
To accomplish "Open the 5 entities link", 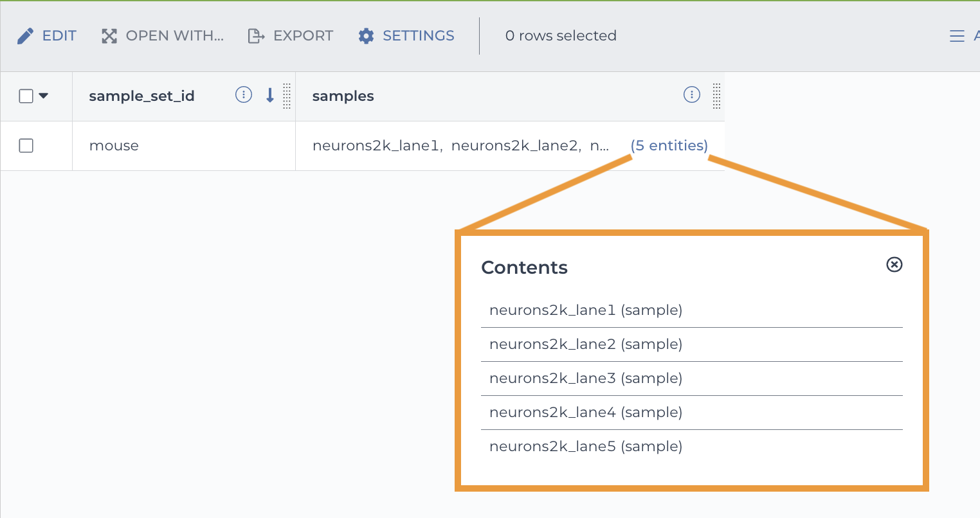I will (x=669, y=145).
